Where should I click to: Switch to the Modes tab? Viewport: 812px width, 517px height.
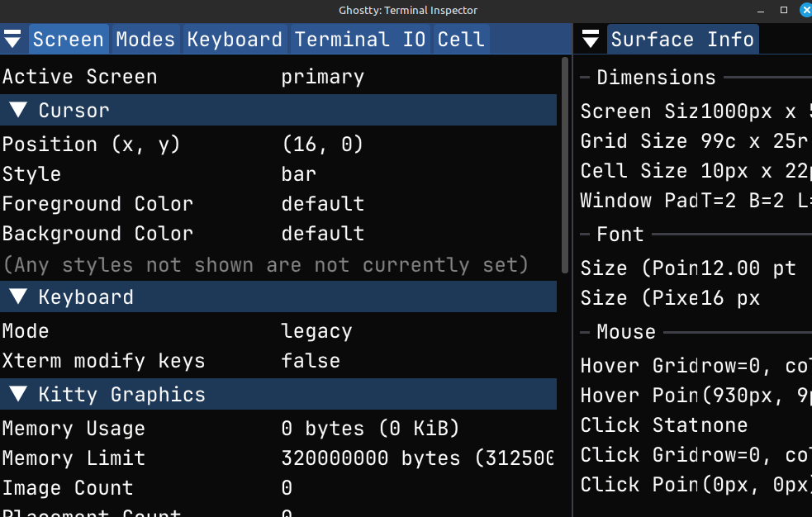145,39
